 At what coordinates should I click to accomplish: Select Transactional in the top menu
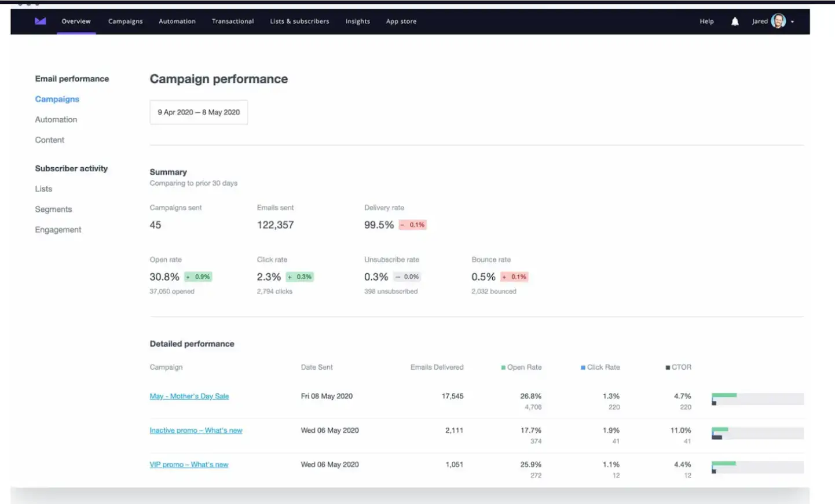click(232, 21)
